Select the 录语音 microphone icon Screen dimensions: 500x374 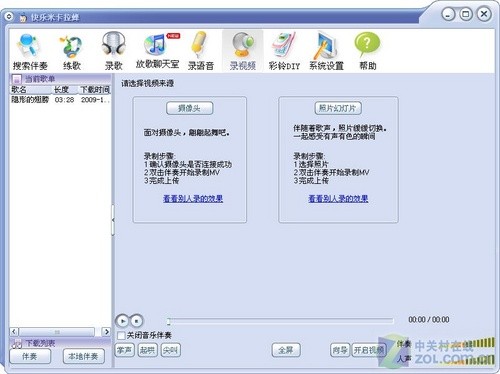pyautogui.click(x=200, y=51)
